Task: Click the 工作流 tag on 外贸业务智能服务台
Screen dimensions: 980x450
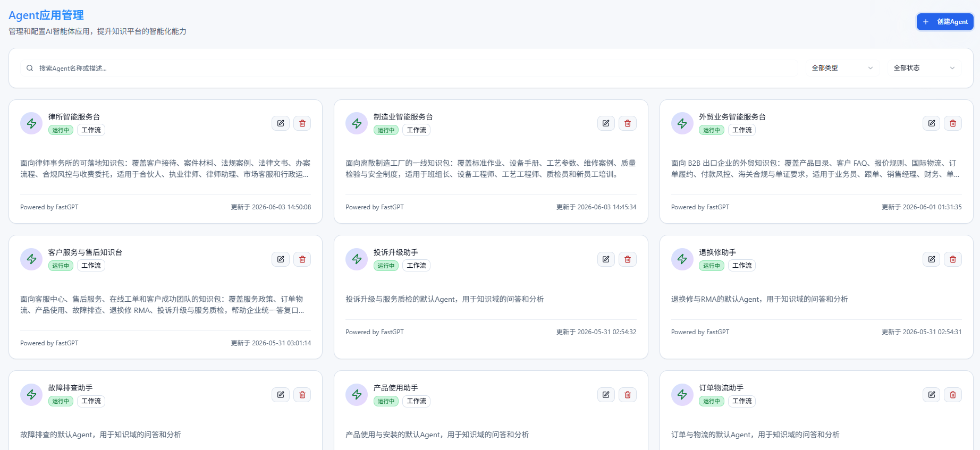Action: pos(742,130)
